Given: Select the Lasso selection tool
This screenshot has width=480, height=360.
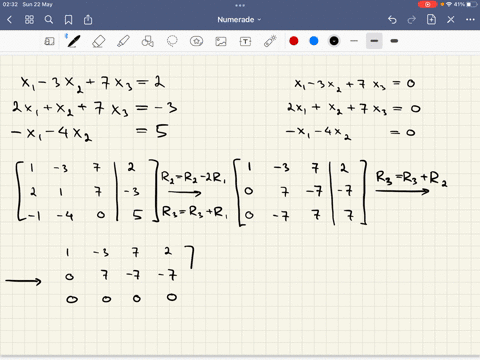Looking at the screenshot, I should [172, 41].
